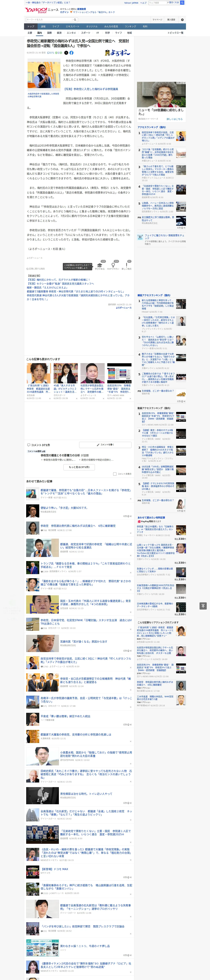The height and width of the screenshot is (980, 210).
Task: Click マイページ link
Action: (x=157, y=20)
